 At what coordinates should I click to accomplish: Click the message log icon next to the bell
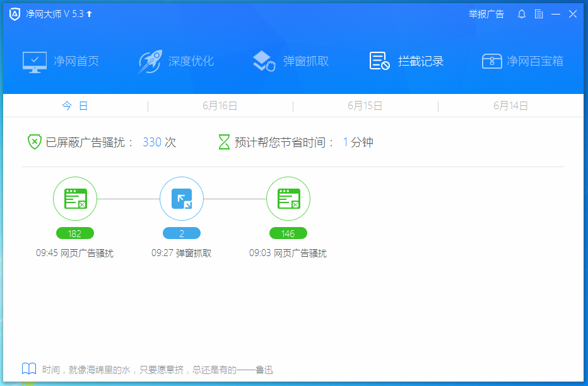click(x=538, y=13)
